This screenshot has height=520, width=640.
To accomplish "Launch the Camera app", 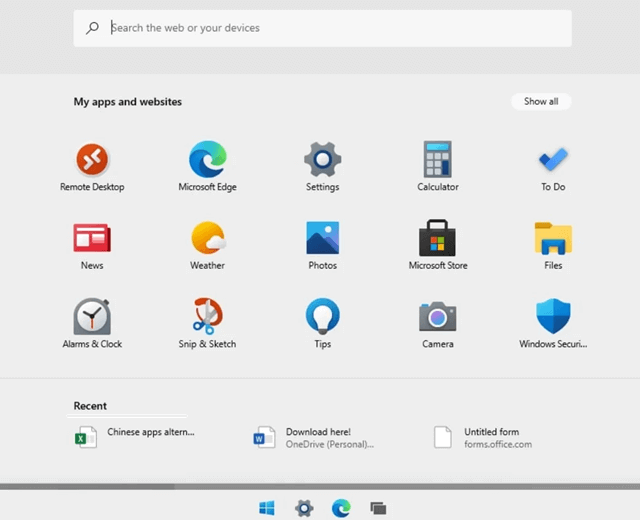I will pyautogui.click(x=438, y=324).
